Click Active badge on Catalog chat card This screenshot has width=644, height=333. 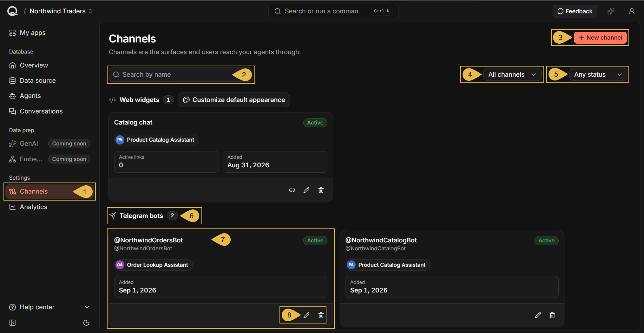pyautogui.click(x=315, y=123)
